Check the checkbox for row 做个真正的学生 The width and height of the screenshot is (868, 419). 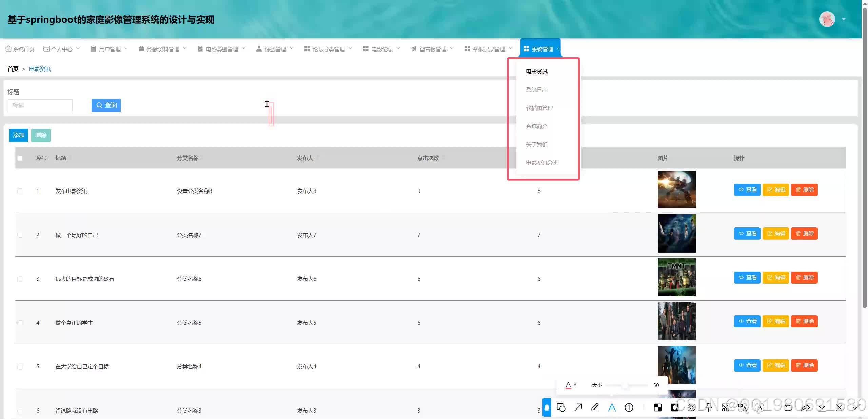pos(20,323)
